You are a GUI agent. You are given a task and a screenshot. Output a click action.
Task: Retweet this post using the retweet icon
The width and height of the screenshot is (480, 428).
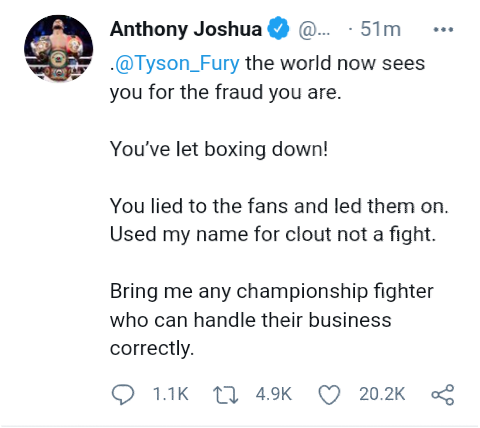(x=226, y=395)
